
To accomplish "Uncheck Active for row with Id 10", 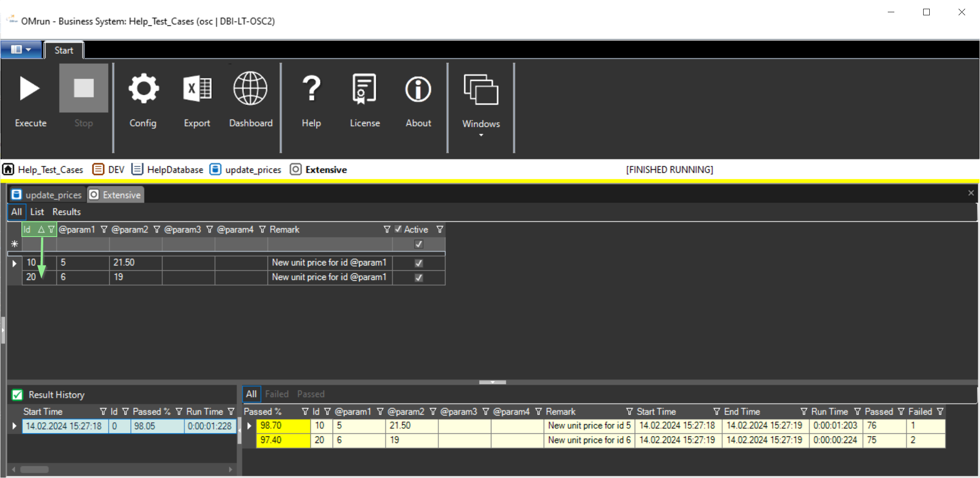I will pos(418,263).
